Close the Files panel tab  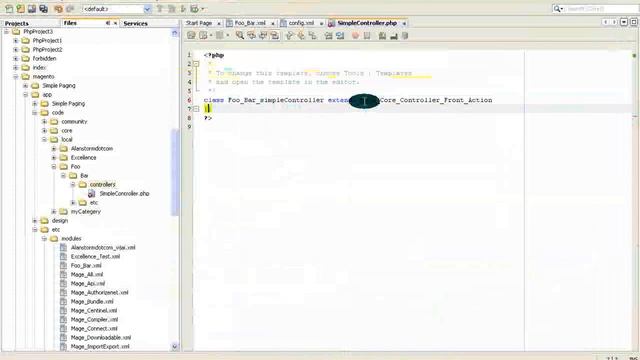pos(115,23)
